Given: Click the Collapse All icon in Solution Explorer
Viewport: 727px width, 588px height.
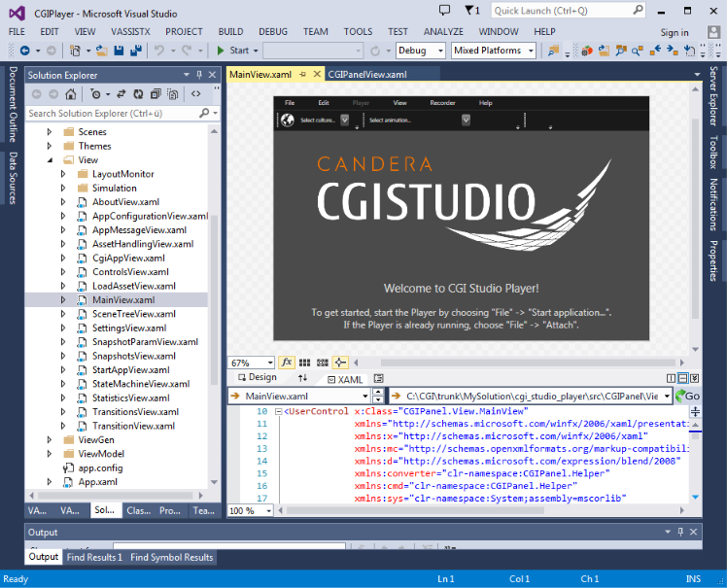Looking at the screenshot, I should (156, 94).
